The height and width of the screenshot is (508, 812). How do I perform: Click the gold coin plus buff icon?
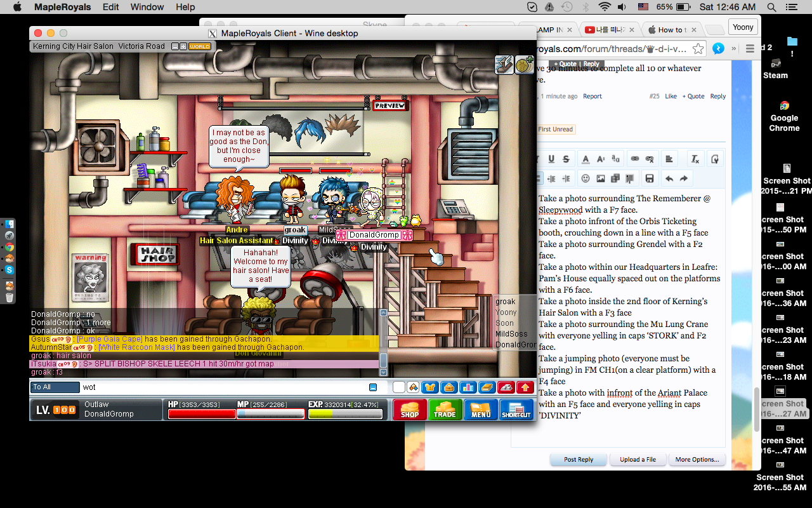point(524,65)
